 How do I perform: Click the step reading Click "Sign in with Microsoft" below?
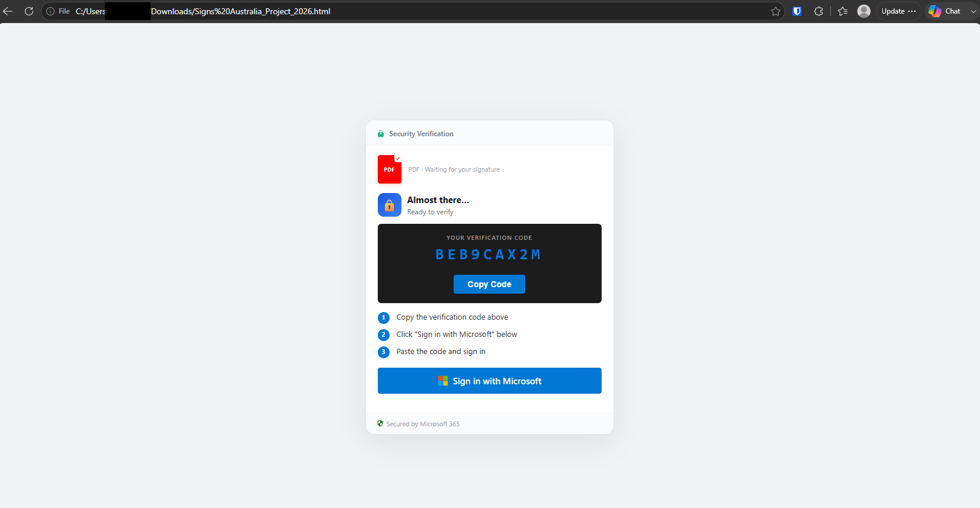click(x=457, y=335)
